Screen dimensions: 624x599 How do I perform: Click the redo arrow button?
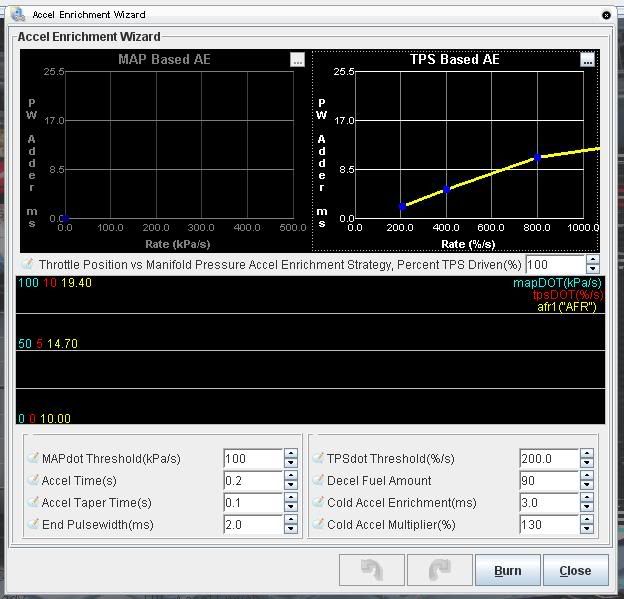click(x=440, y=570)
